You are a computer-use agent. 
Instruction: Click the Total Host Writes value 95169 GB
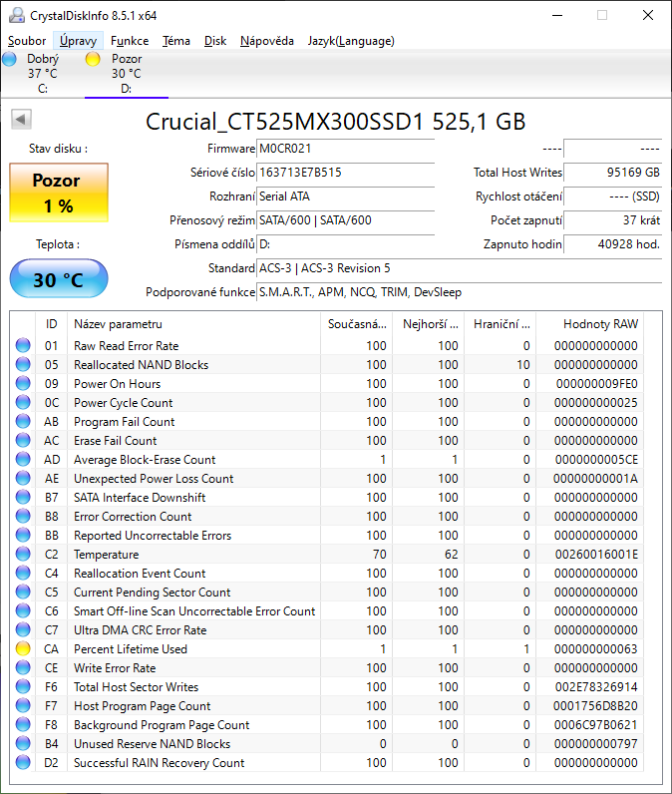tap(613, 173)
